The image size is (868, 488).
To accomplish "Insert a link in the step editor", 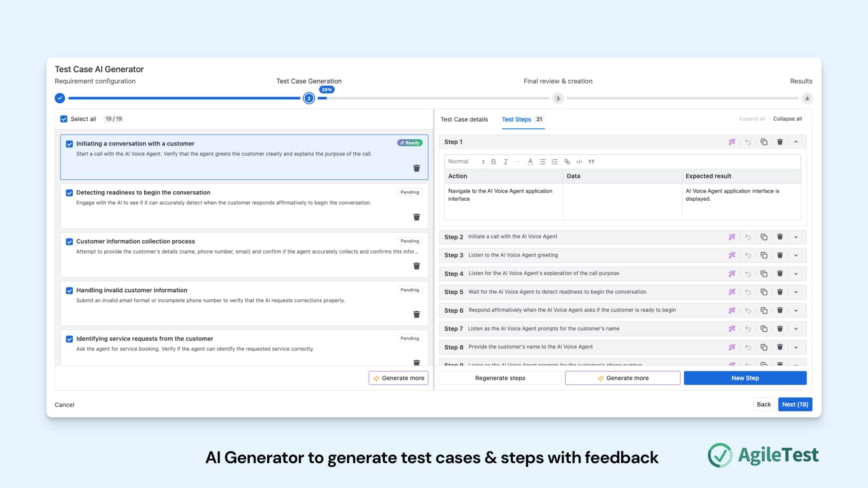I will (x=567, y=162).
